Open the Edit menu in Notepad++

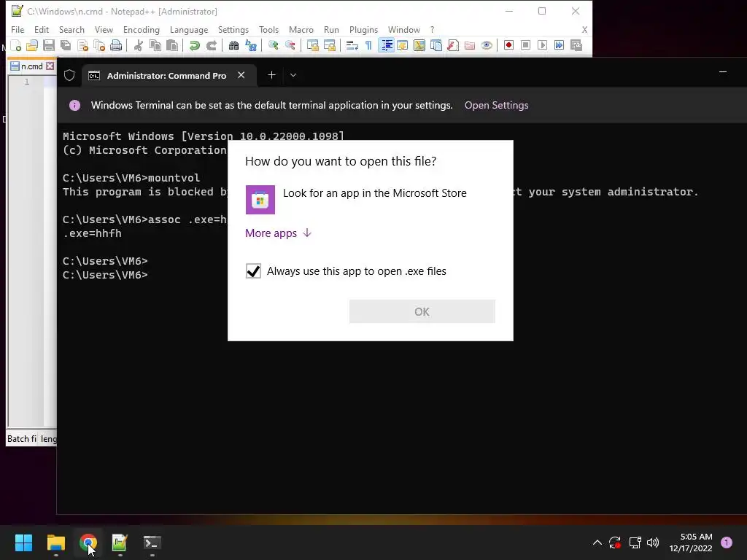[x=42, y=29]
